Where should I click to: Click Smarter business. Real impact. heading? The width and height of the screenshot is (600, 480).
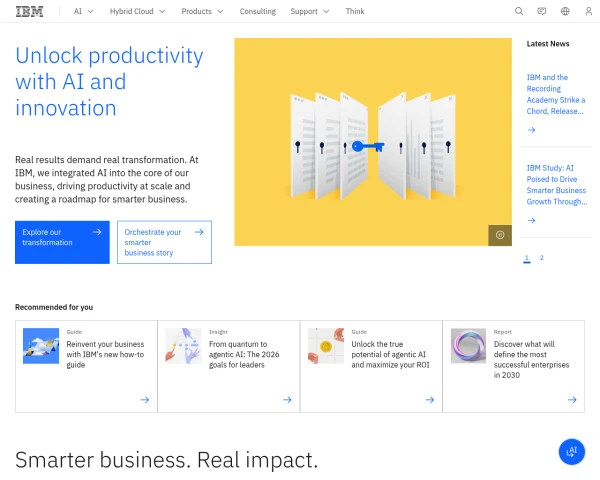[166, 460]
